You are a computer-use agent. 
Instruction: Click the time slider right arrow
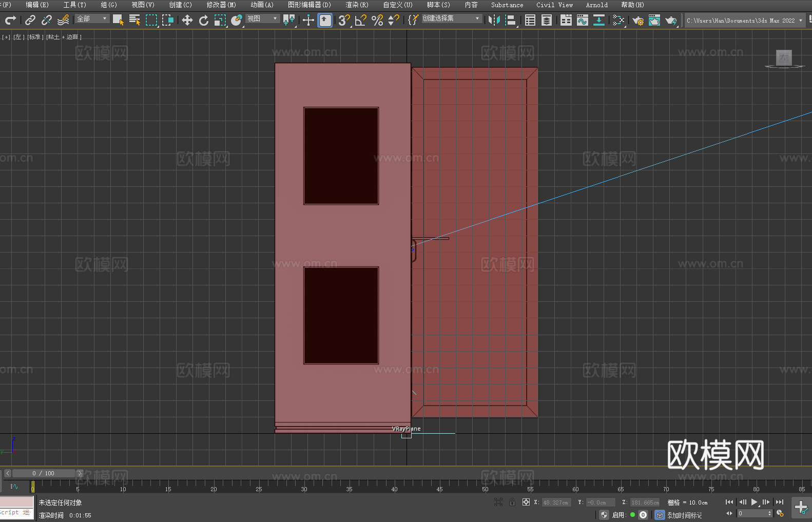point(80,473)
